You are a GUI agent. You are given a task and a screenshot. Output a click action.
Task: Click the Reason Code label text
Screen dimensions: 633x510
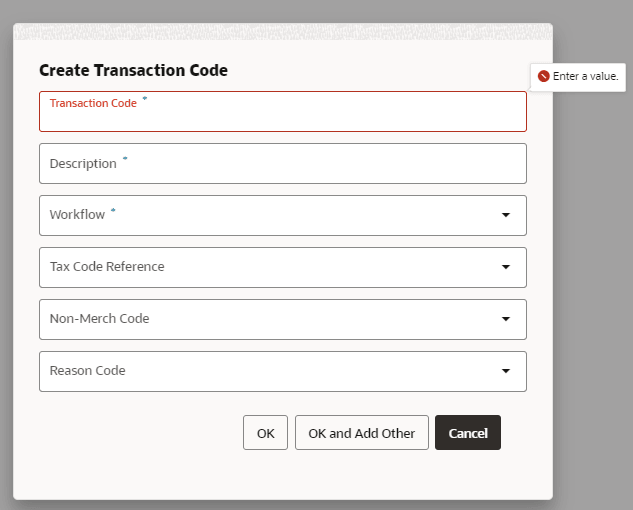87,371
